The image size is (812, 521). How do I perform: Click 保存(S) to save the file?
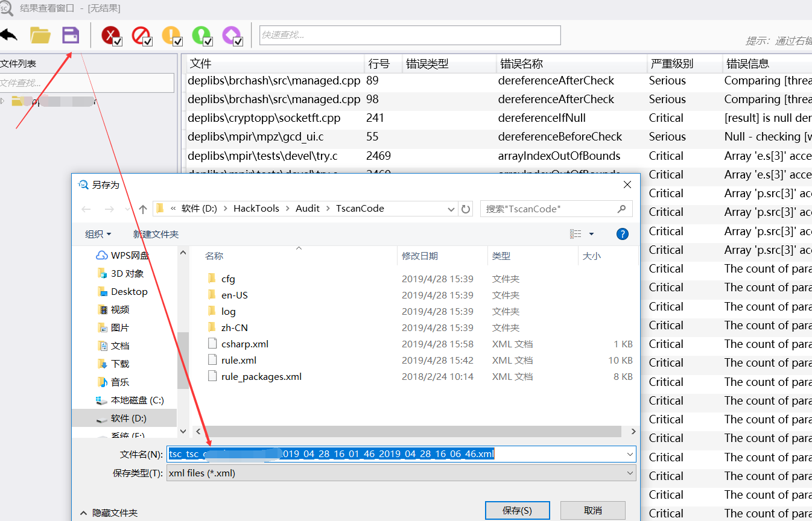(x=517, y=510)
